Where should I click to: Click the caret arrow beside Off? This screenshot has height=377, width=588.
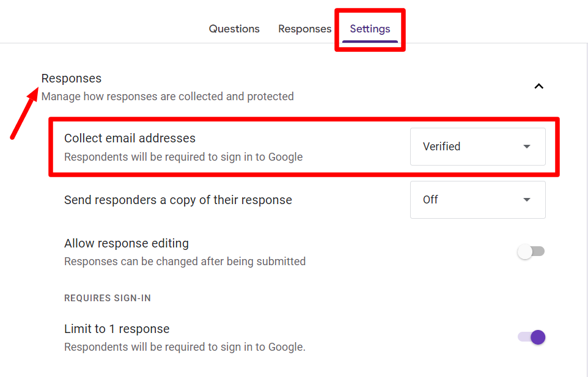pos(527,200)
